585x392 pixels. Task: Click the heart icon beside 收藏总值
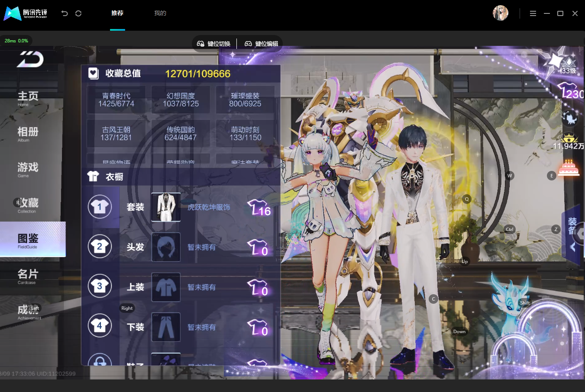click(x=93, y=74)
